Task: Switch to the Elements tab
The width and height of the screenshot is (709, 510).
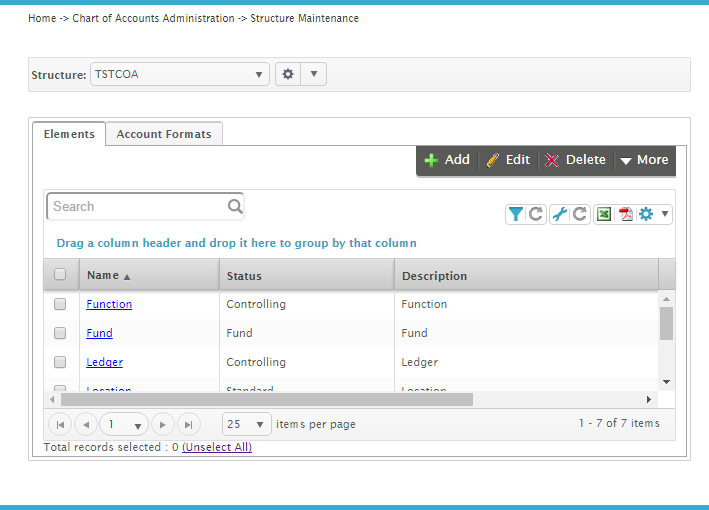Action: click(69, 134)
